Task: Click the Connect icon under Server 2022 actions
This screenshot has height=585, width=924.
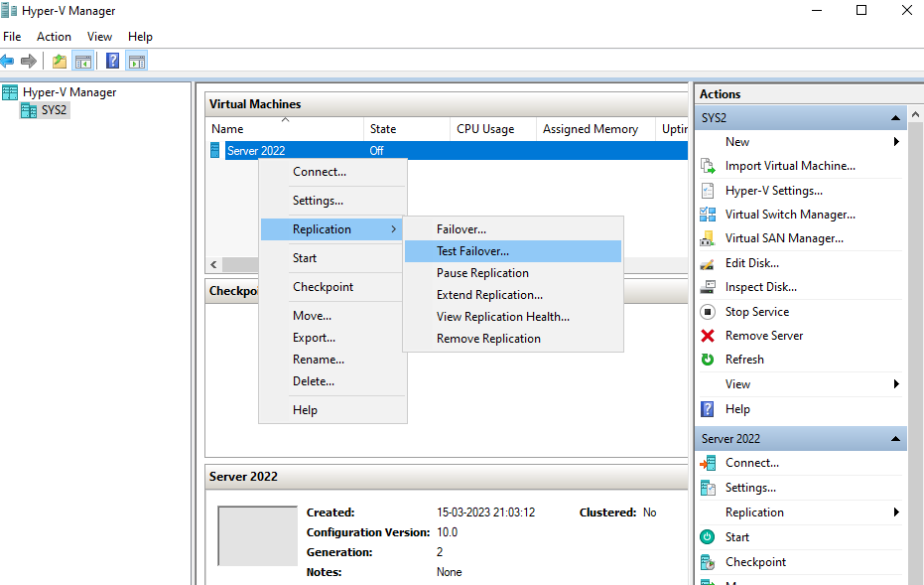Action: coord(708,463)
